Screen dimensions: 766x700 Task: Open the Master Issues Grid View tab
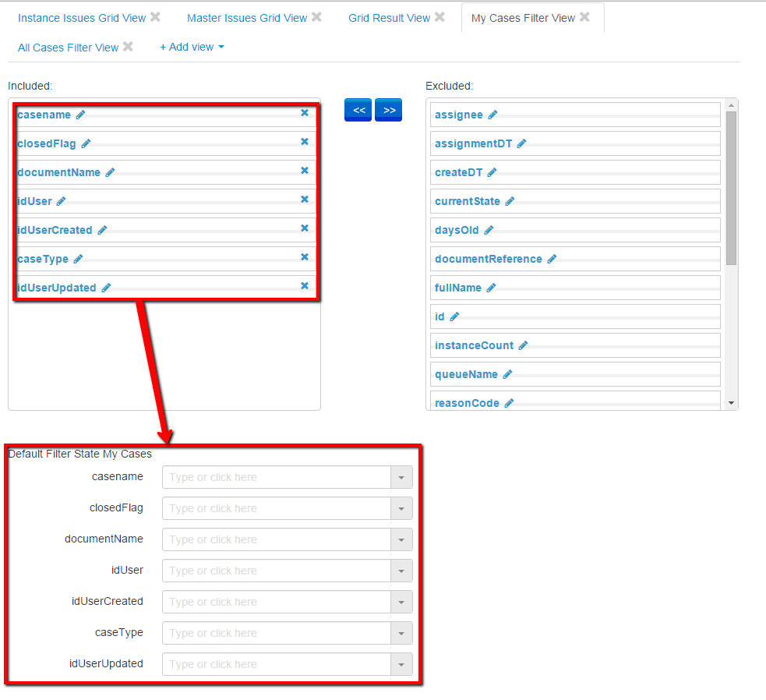click(247, 18)
